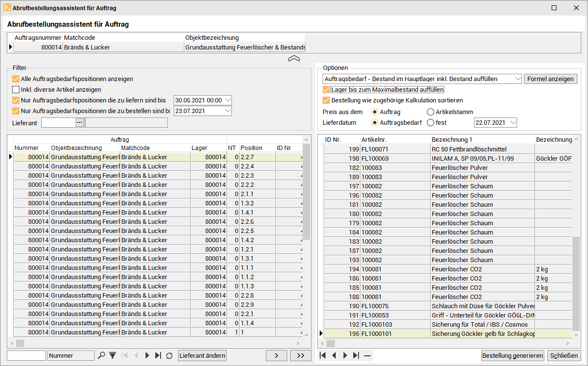Viewport: 588px width, 366px height.
Task: Toggle 'zu bestellen sind bis' checkbox
Action: (x=16, y=111)
